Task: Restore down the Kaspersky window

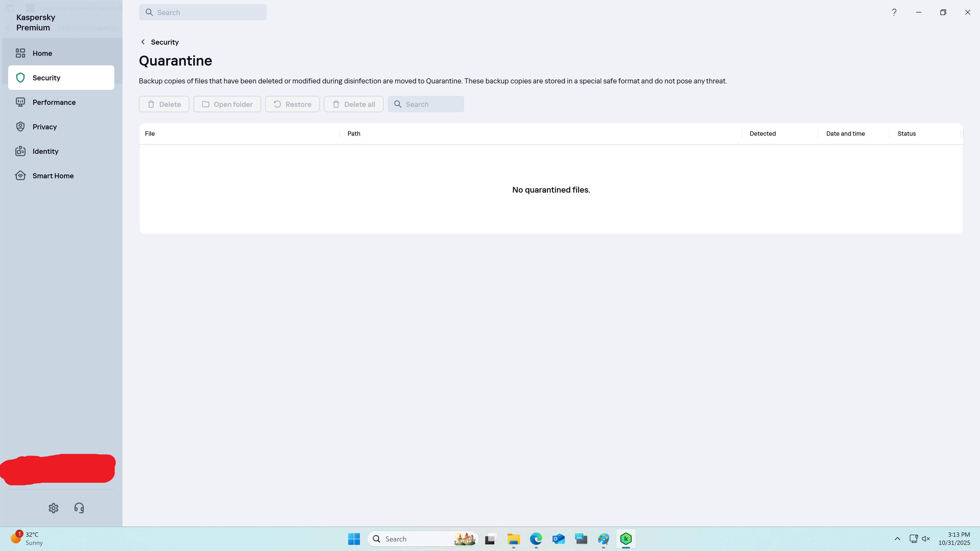Action: tap(943, 12)
